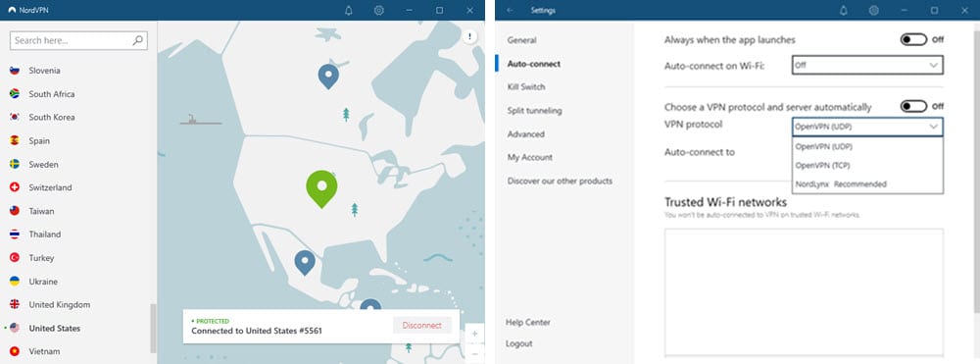Click the exclamation info icon on map

[469, 37]
